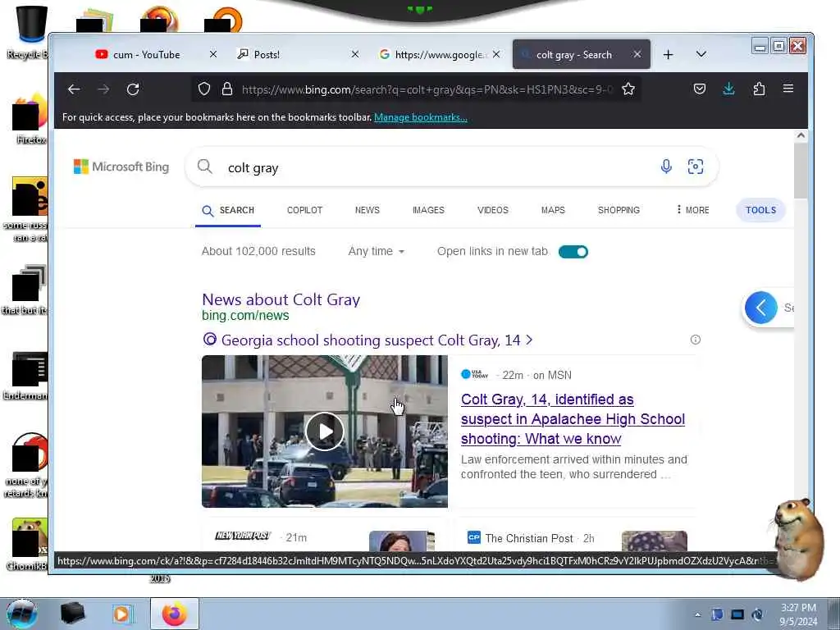Open 'Georgia school shooting suspect Colt Gray, 14' link
840x630 pixels.
(x=371, y=340)
